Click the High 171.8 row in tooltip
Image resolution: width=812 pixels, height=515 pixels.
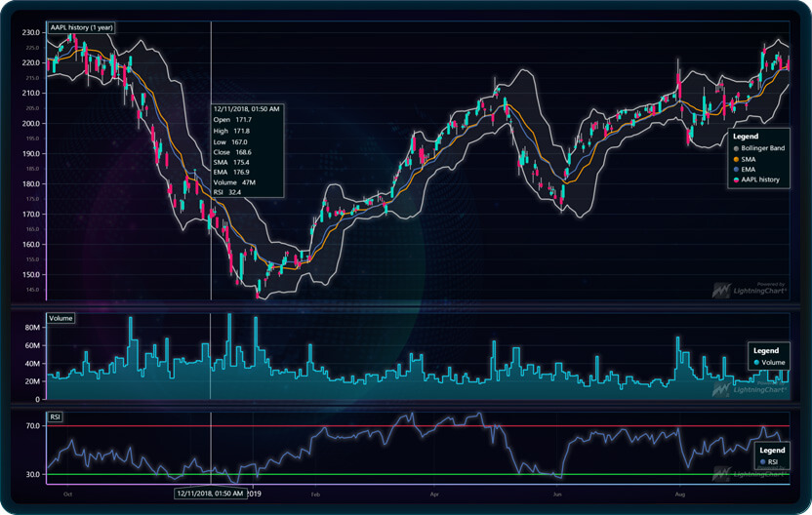click(x=231, y=131)
